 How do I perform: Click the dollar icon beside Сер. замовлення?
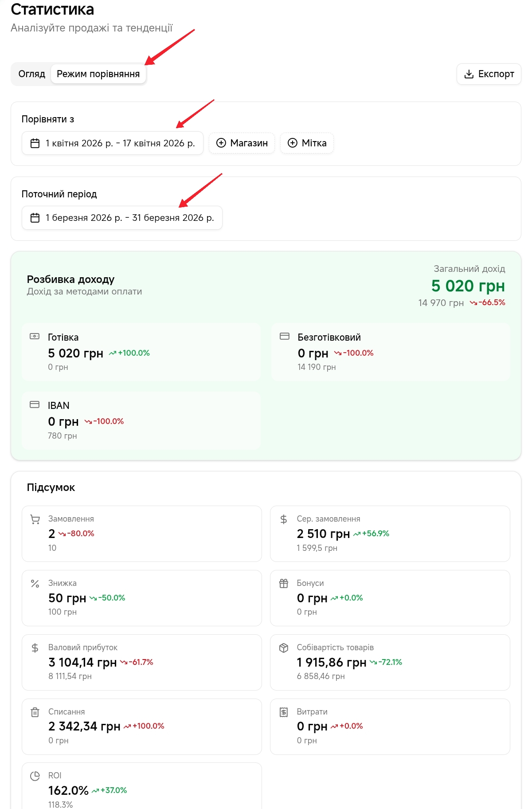(284, 519)
